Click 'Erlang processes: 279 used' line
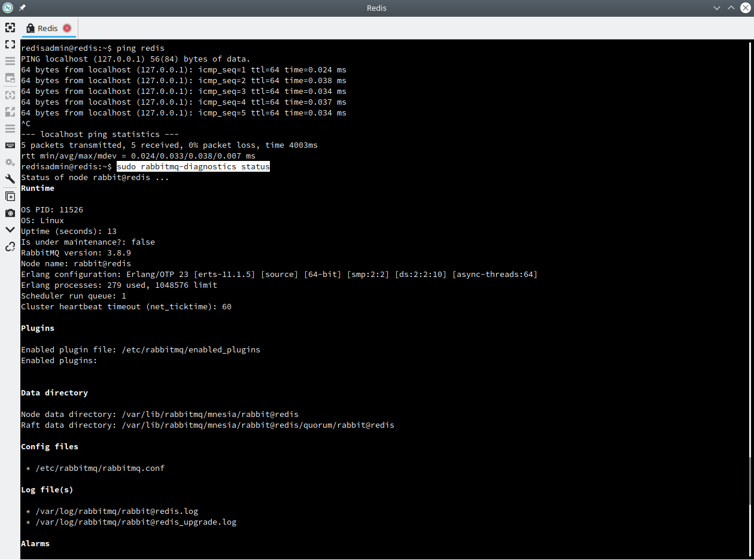 click(119, 285)
